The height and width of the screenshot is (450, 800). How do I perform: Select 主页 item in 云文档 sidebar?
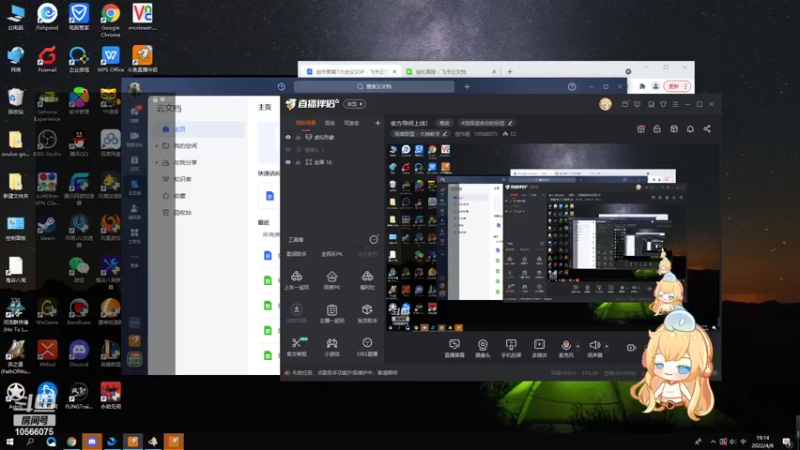[x=199, y=130]
